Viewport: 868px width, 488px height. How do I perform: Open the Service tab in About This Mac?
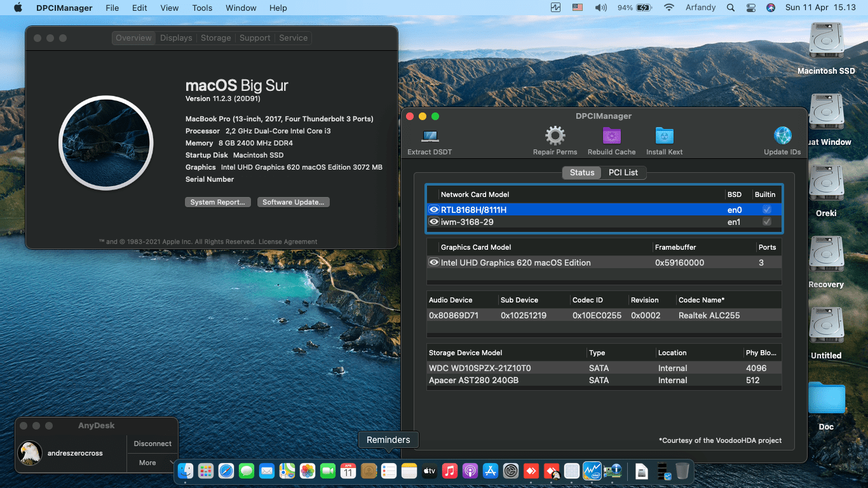click(x=293, y=37)
